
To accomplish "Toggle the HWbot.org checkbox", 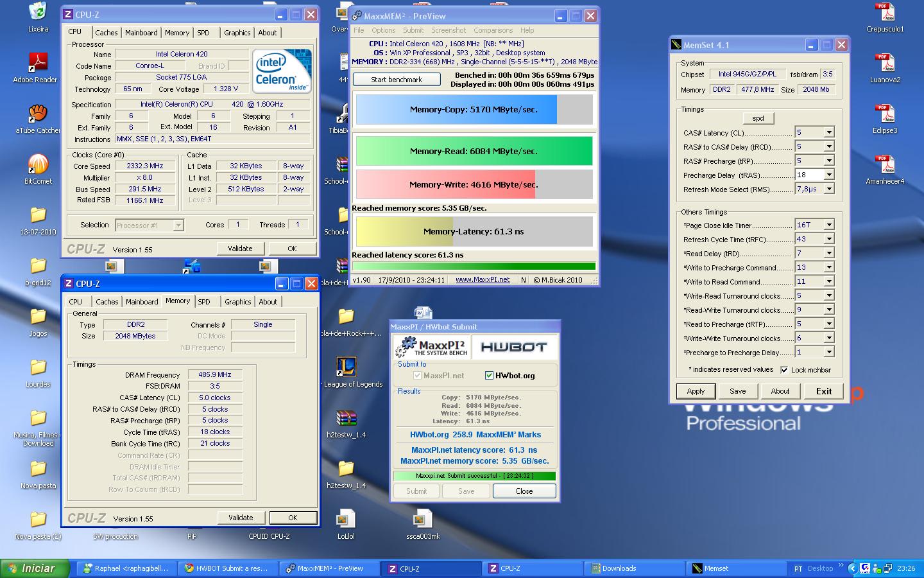I will [x=489, y=376].
